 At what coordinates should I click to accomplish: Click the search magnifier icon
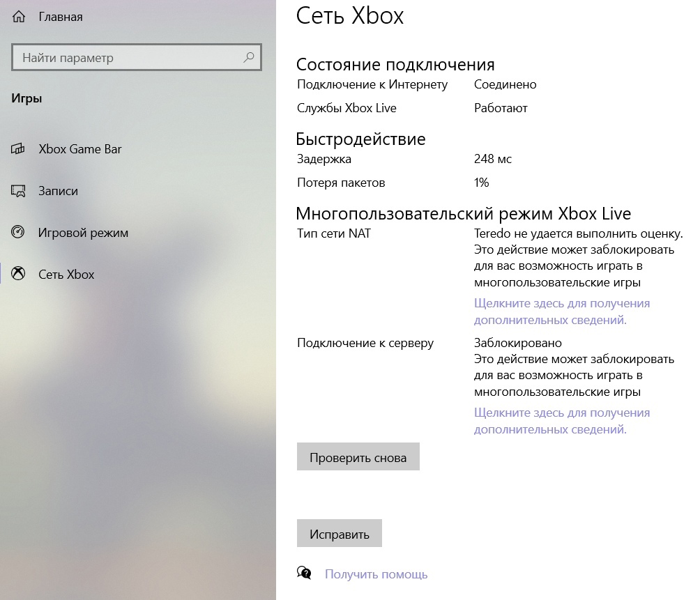[x=248, y=58]
